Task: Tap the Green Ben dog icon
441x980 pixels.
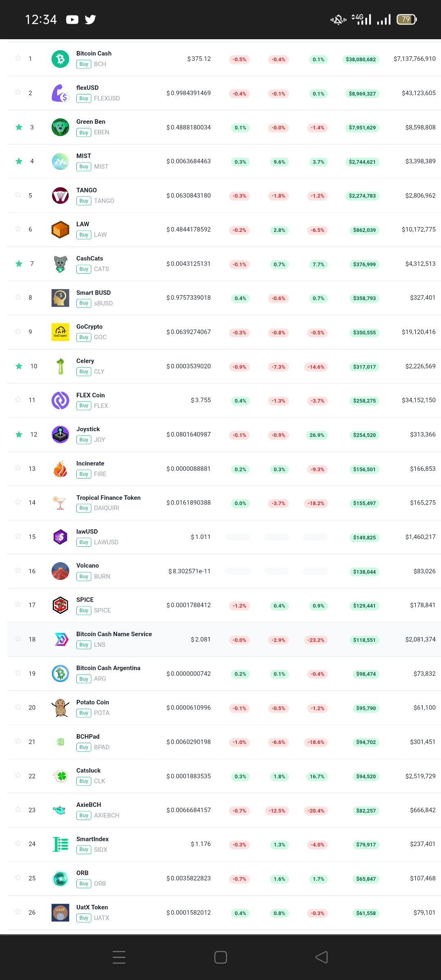Action: 60,127
